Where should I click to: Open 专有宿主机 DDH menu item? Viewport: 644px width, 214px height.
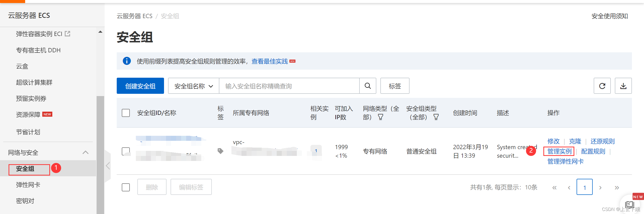38,50
